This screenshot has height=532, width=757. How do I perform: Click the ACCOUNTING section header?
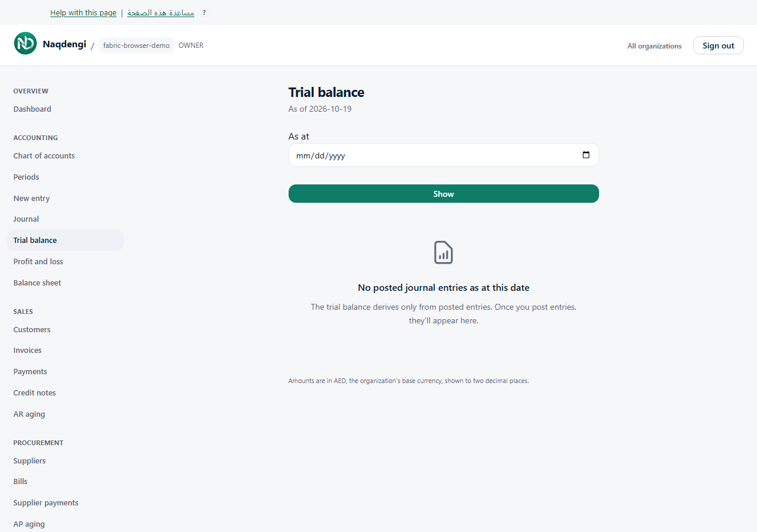35,138
